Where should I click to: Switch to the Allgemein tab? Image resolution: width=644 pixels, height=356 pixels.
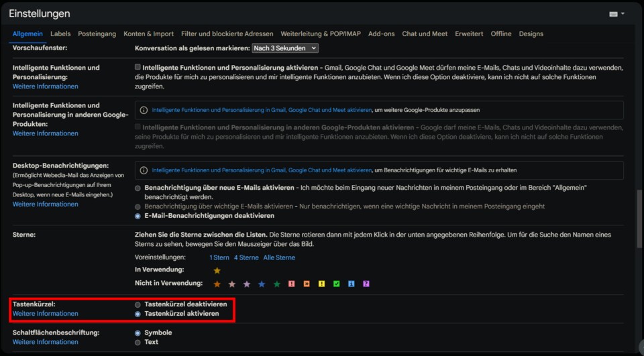(28, 34)
